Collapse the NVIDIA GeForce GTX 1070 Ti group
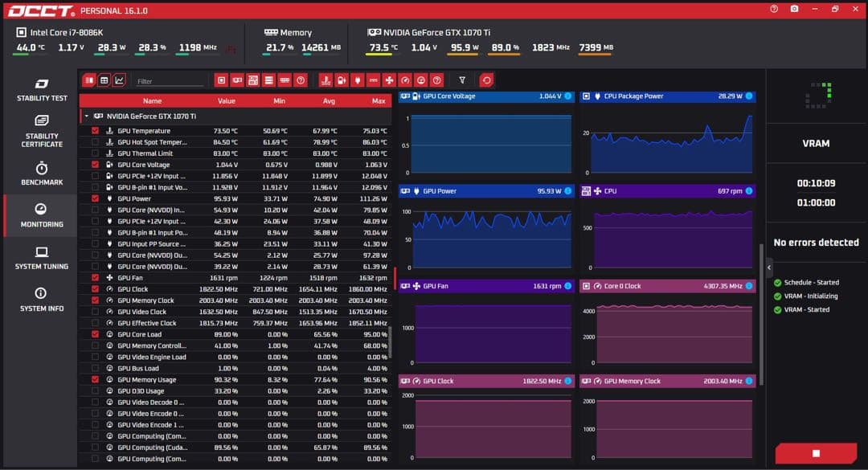 coord(86,116)
